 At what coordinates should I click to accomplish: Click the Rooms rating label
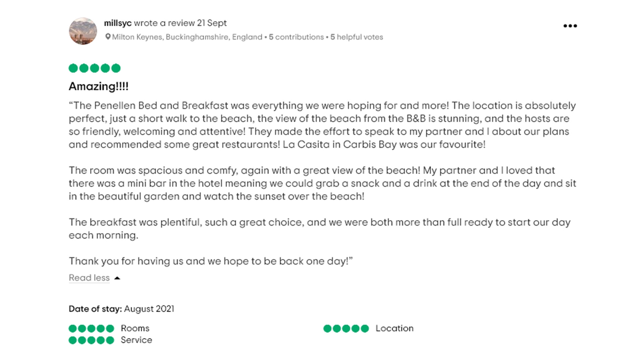135,328
